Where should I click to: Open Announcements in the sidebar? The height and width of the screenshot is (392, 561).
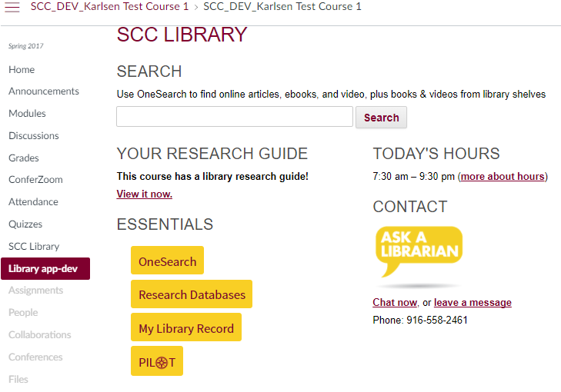[44, 91]
